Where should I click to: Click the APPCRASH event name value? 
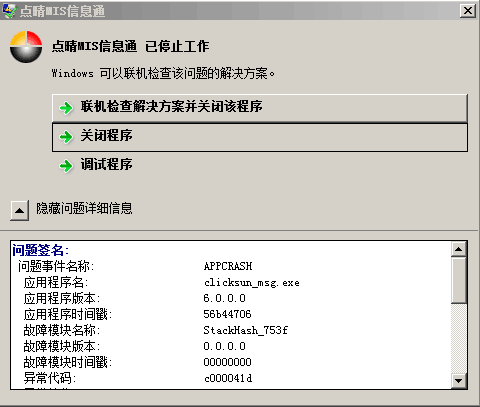coord(228,266)
